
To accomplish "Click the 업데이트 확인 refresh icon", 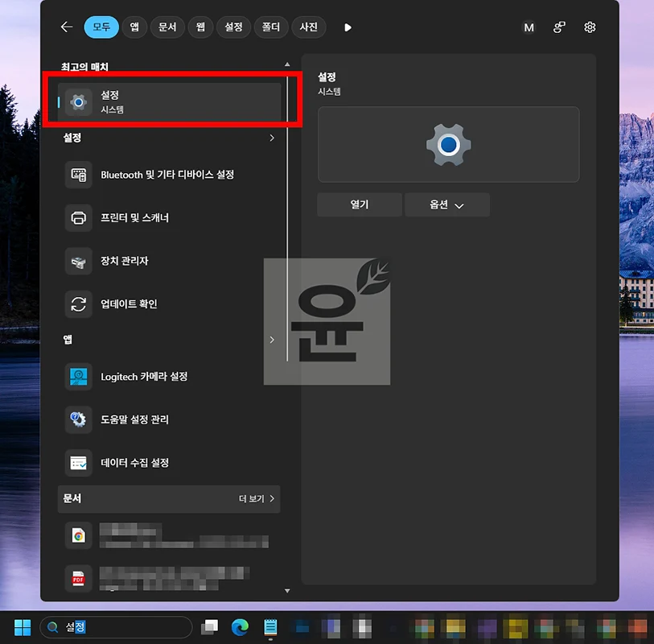I will tap(78, 303).
